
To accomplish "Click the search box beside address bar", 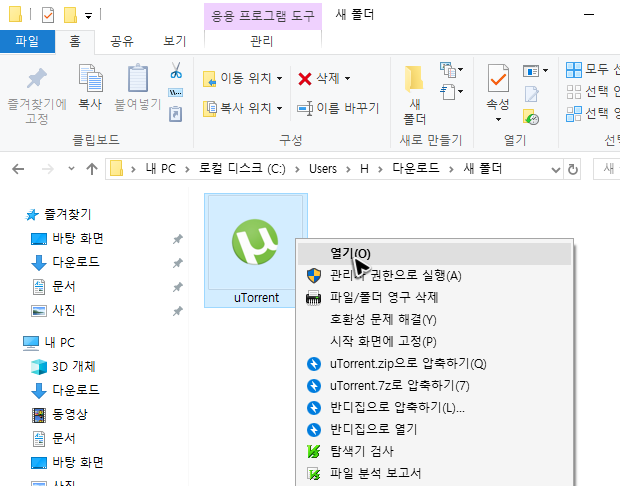I will 607,169.
